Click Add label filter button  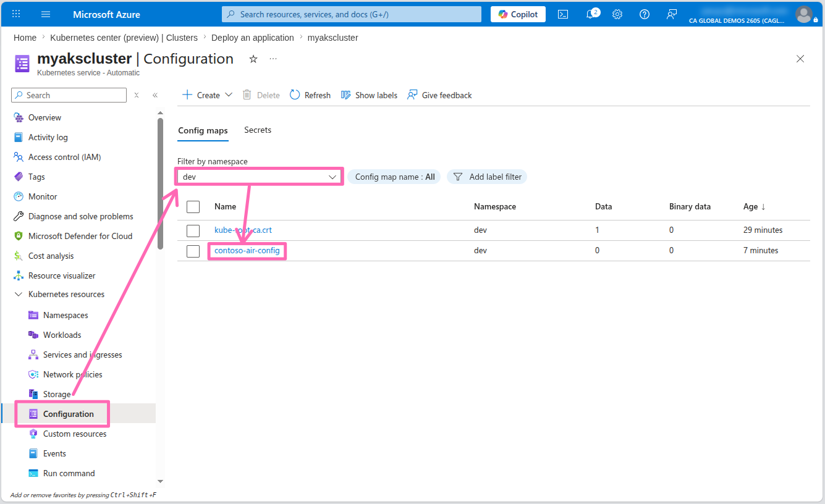pos(487,177)
